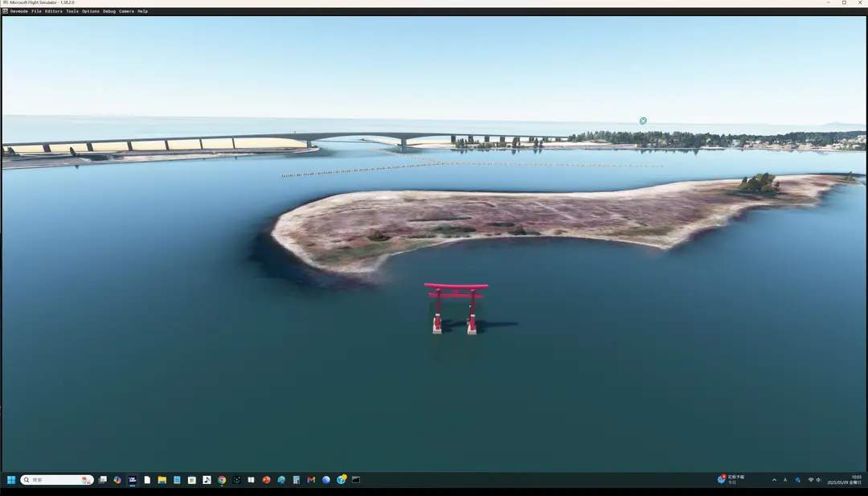
Task: Open the dark teal app icon in taskbar
Action: coord(237,480)
